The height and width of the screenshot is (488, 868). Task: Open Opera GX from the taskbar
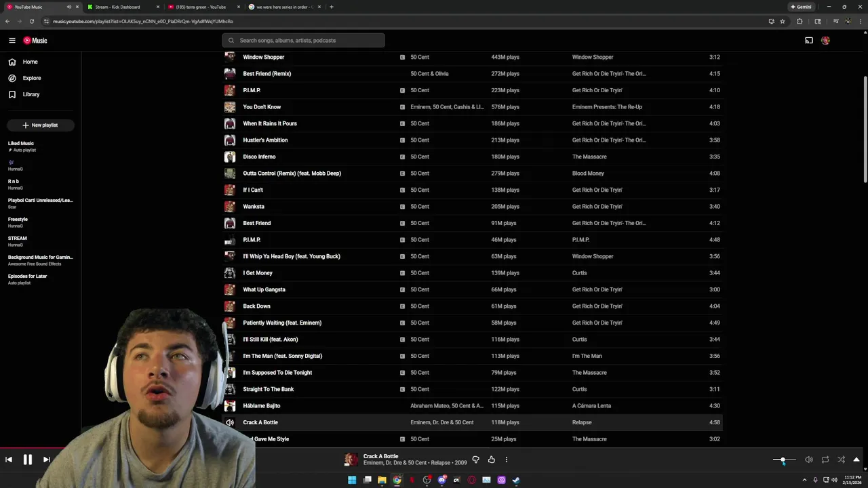point(471,480)
